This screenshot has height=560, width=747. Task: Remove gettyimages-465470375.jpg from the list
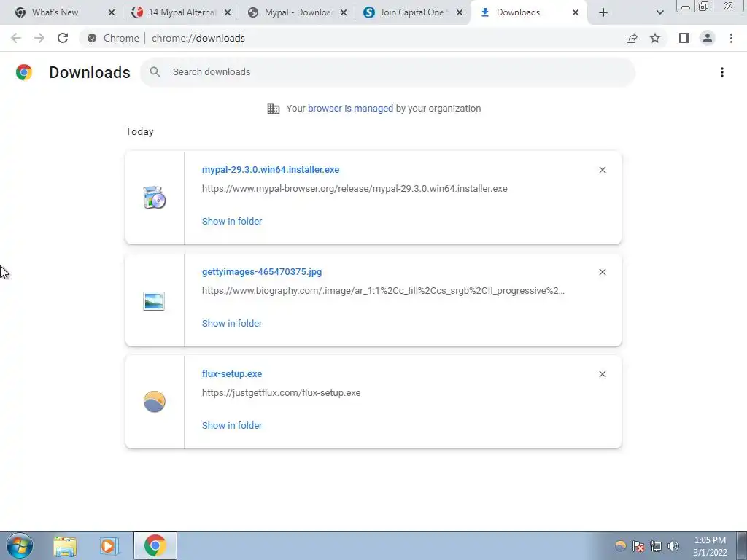point(602,272)
